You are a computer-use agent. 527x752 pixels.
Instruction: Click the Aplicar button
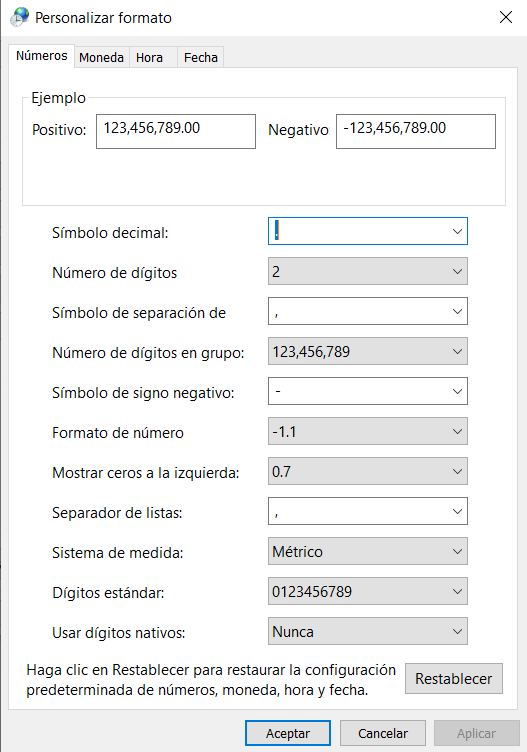click(477, 733)
